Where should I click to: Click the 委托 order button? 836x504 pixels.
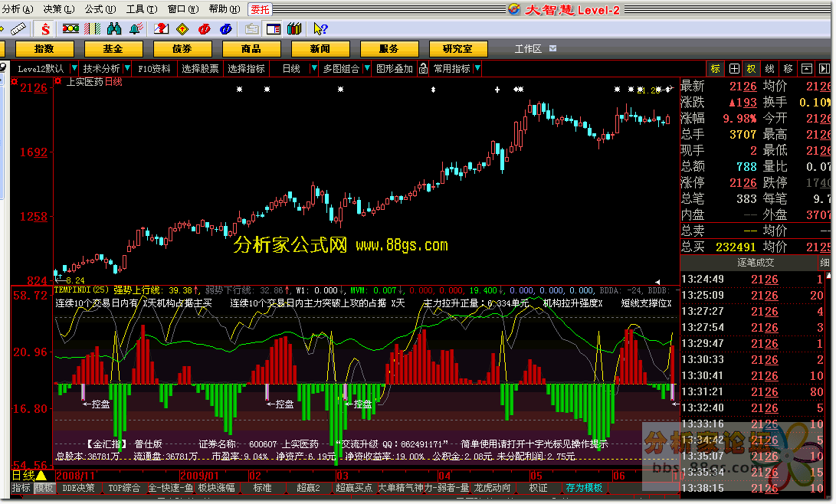pyautogui.click(x=261, y=9)
